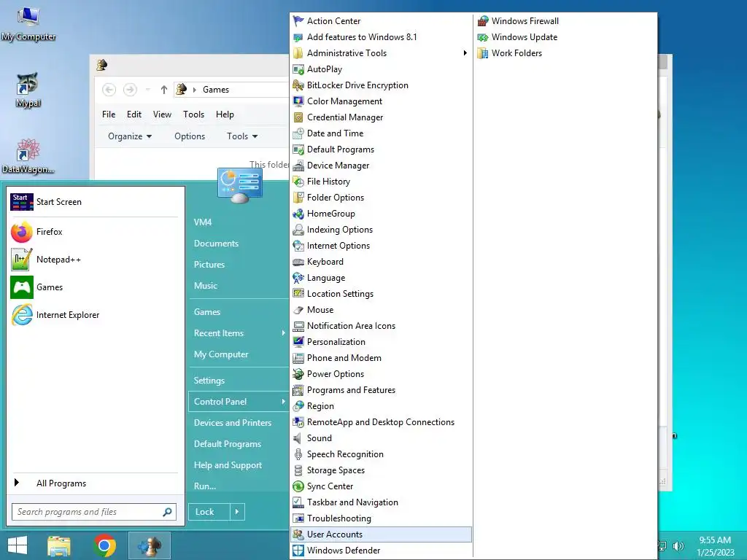The image size is (747, 560).
Task: Open File menu in Games window
Action: (x=109, y=114)
